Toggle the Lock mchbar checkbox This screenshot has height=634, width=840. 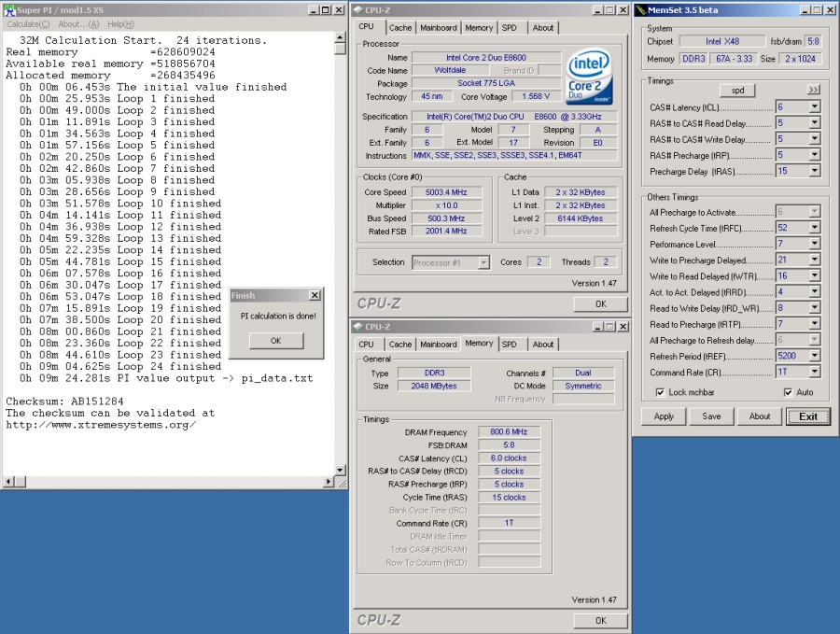660,392
